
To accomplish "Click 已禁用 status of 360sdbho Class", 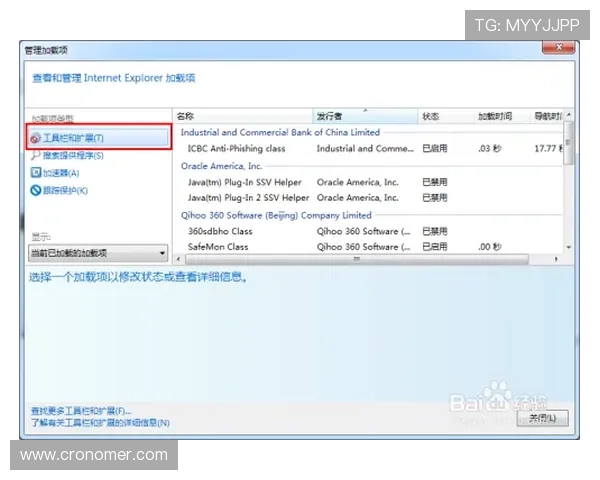I will [x=435, y=231].
